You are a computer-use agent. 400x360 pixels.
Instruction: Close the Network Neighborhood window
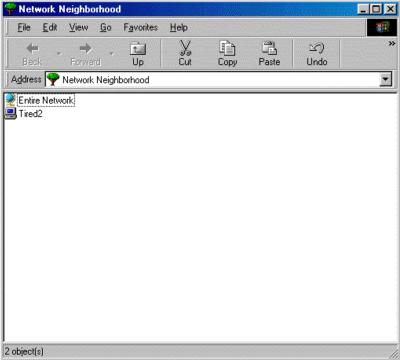[390, 9]
